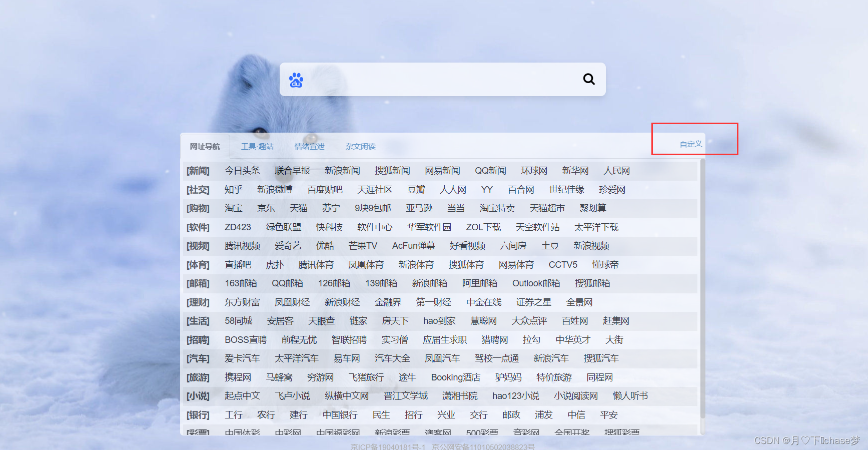Open 智联招聘 link
The width and height of the screenshot is (868, 450).
click(349, 340)
